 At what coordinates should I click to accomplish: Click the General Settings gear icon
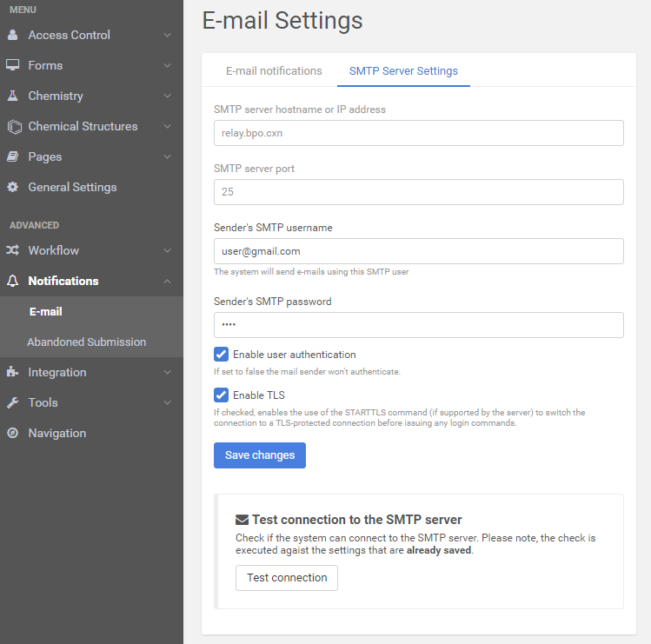tap(13, 188)
